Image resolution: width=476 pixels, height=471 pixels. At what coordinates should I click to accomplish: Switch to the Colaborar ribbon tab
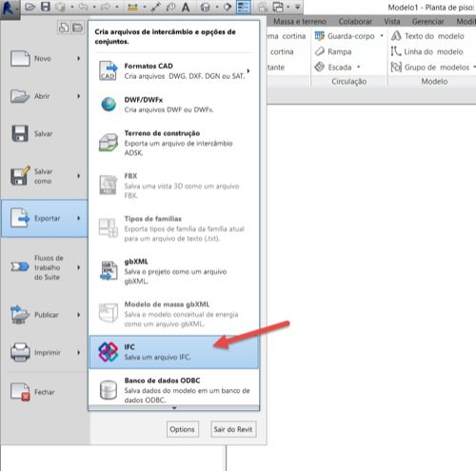click(355, 22)
